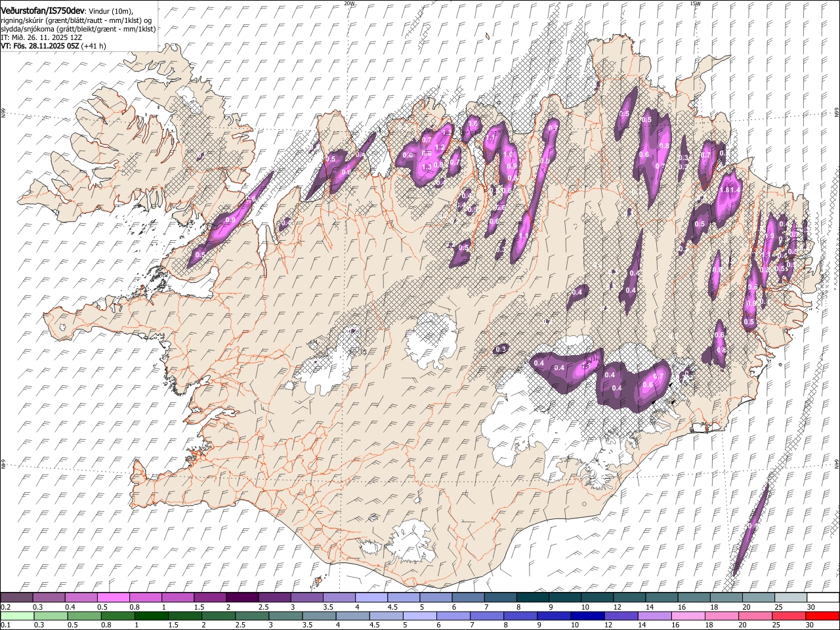
Task: Select light lavender snow swatch between 4 and 4.5
Action: point(371,597)
